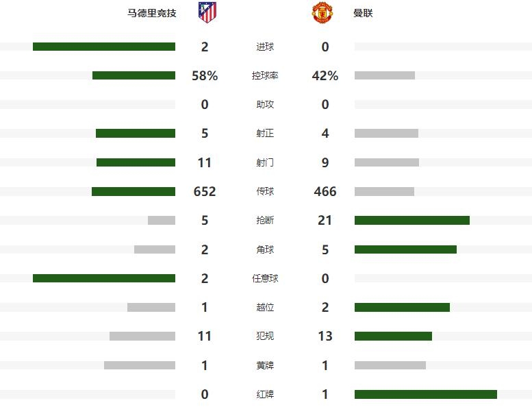Click the 652 passes value
The image size is (532, 416).
pos(205,191)
